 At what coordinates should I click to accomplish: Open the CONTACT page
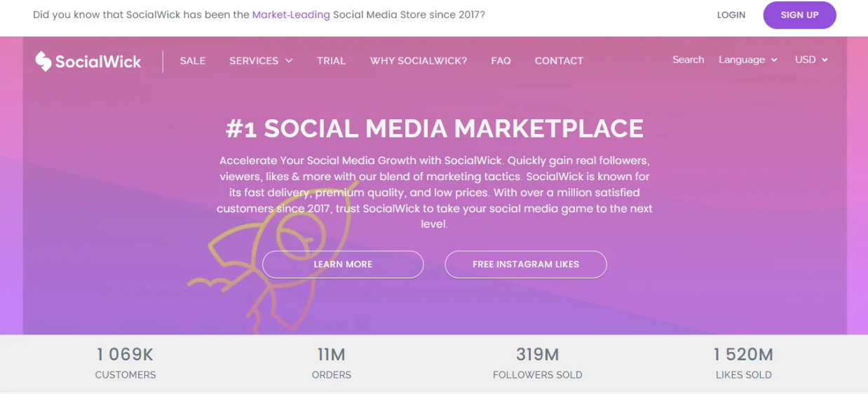[x=559, y=61]
